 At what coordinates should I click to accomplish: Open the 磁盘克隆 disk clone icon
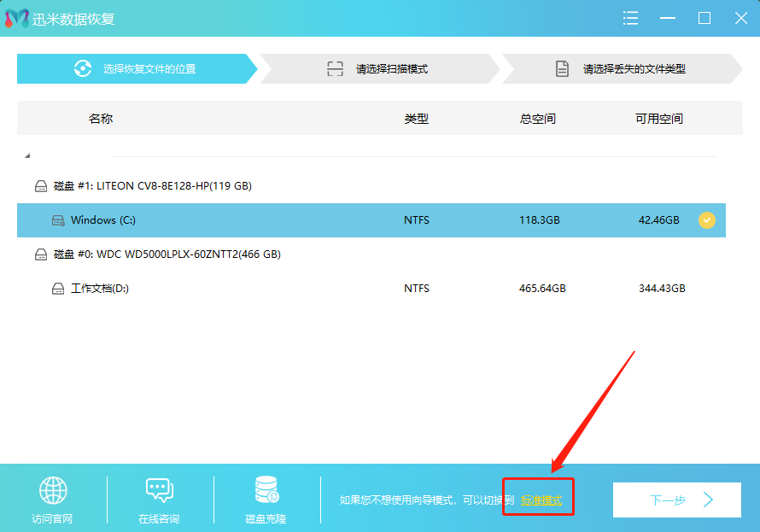click(265, 489)
